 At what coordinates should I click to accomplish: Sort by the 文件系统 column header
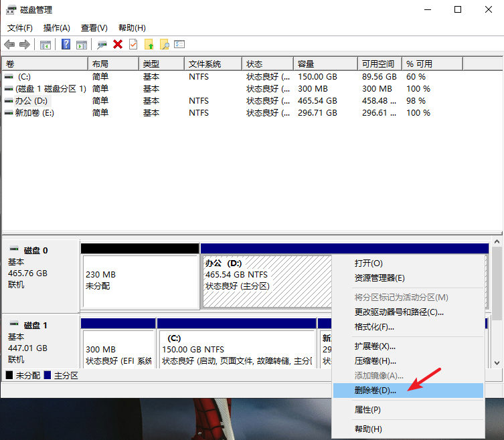click(204, 64)
